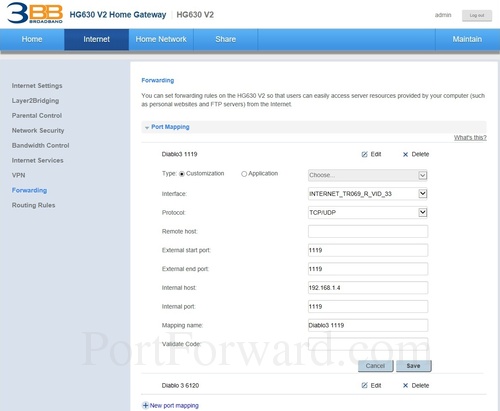Click the Log out button

point(477,15)
